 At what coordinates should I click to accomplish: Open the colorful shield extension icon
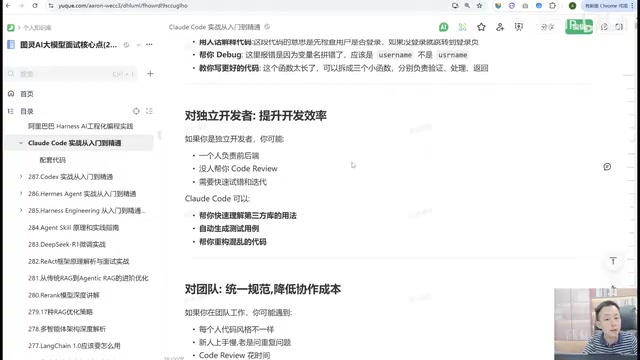click(498, 6)
